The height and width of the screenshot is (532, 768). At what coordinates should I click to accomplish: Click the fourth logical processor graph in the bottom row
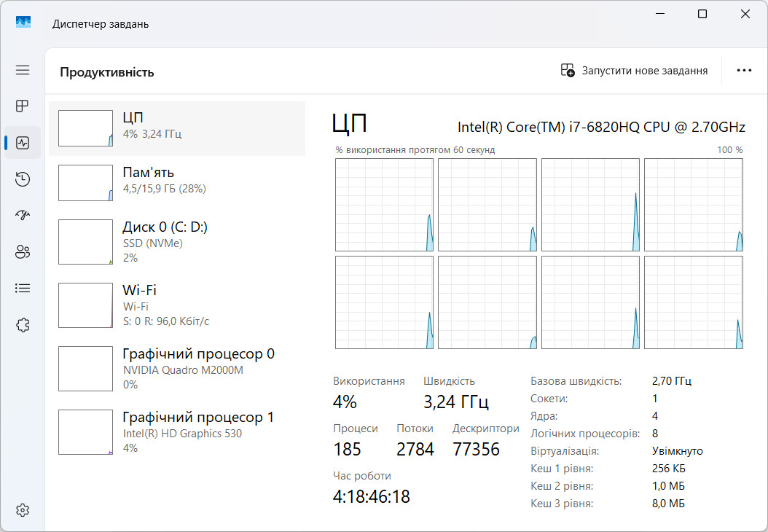pyautogui.click(x=694, y=302)
